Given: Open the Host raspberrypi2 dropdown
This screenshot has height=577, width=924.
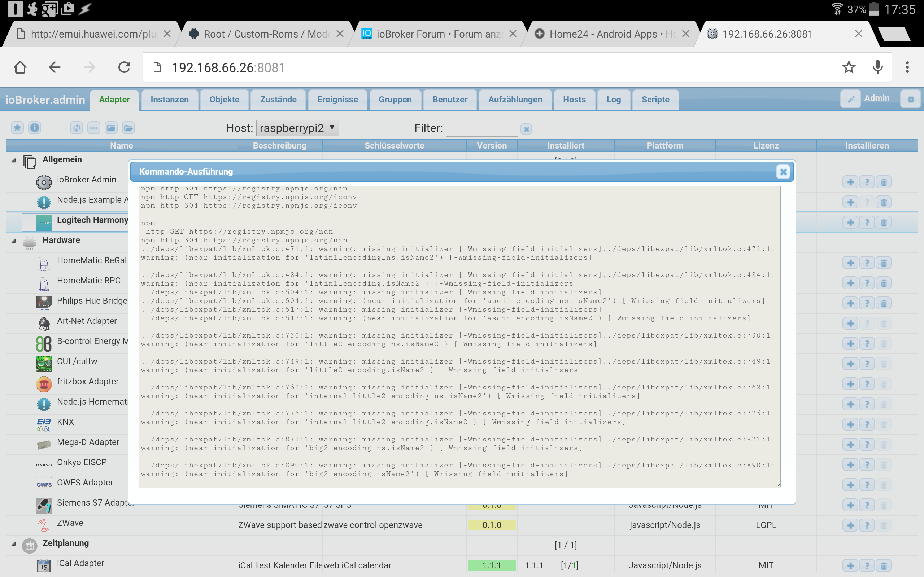Looking at the screenshot, I should pyautogui.click(x=297, y=128).
